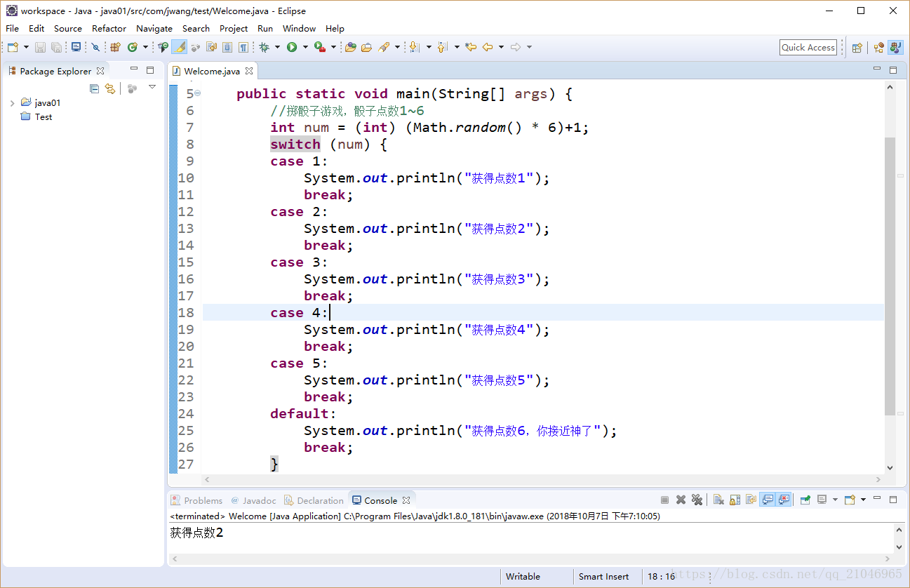
Task: Click the Open Console new-window icon
Action: tap(850, 500)
